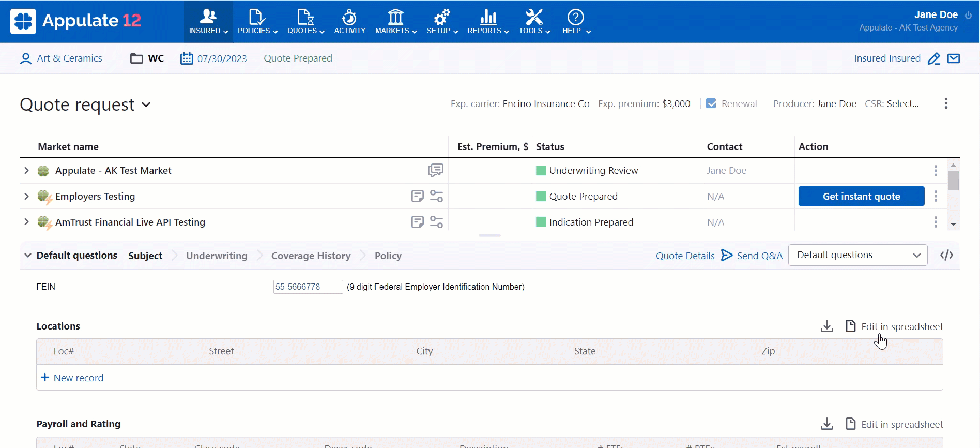The width and height of the screenshot is (980, 448).
Task: Click the 07/30/2023 date link
Action: click(x=222, y=58)
